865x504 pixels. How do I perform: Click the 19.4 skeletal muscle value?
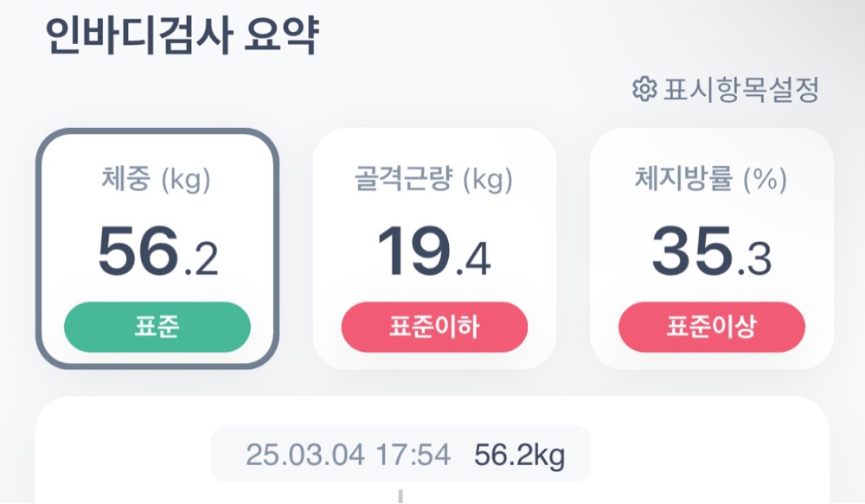[x=434, y=252]
